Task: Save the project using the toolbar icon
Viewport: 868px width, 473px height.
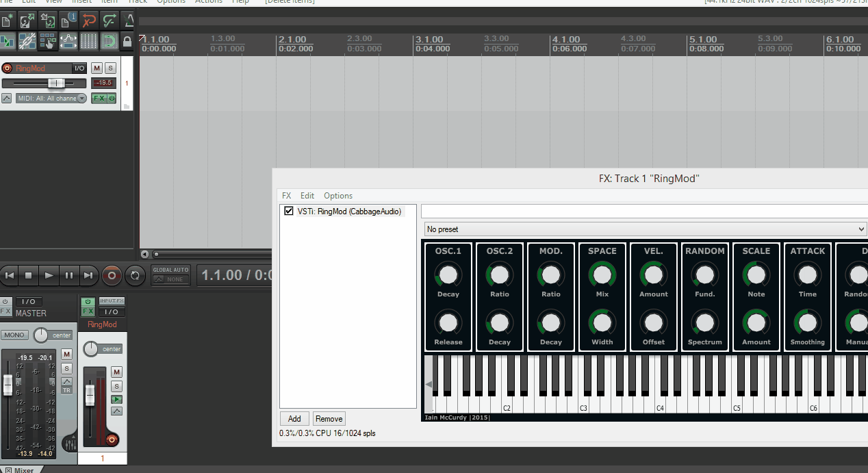Action: [48, 21]
